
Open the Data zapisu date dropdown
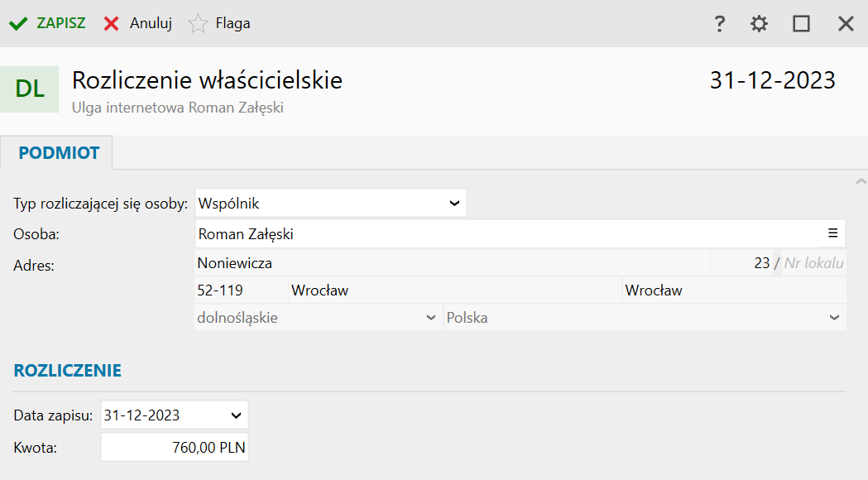pos(237,415)
